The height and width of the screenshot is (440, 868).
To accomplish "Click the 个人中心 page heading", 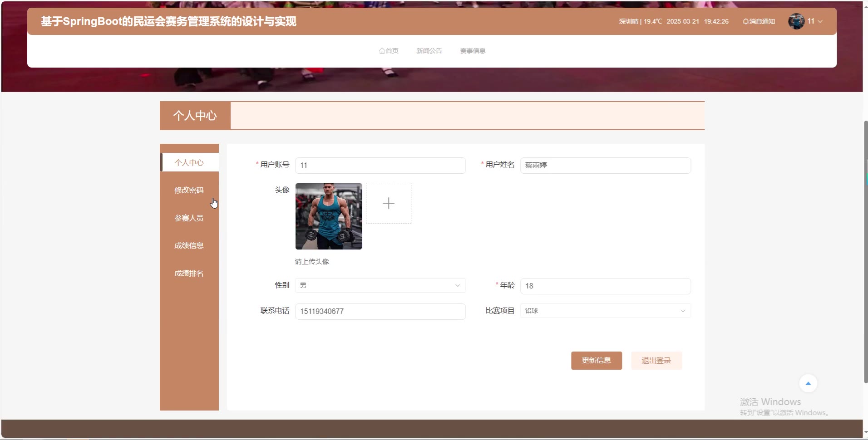I will coord(195,116).
